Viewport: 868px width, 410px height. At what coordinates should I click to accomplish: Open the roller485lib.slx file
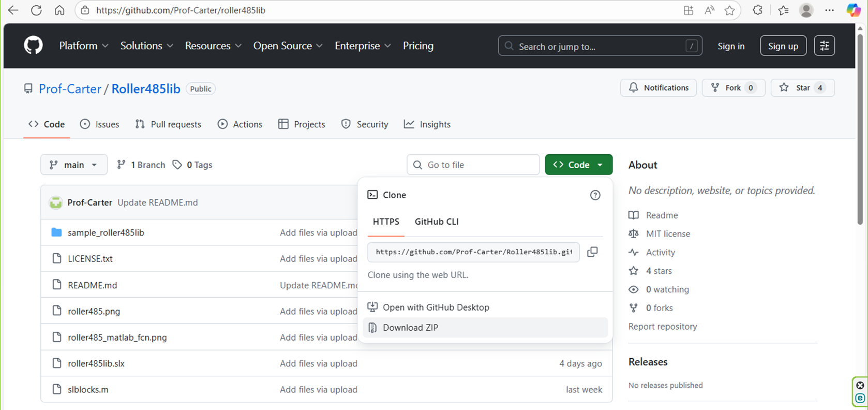click(96, 363)
